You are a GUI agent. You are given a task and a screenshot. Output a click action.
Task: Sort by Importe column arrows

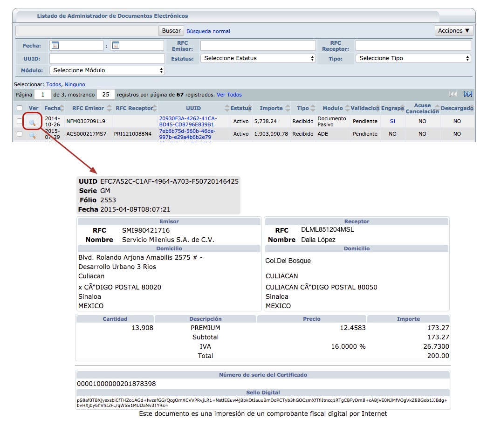pos(288,108)
